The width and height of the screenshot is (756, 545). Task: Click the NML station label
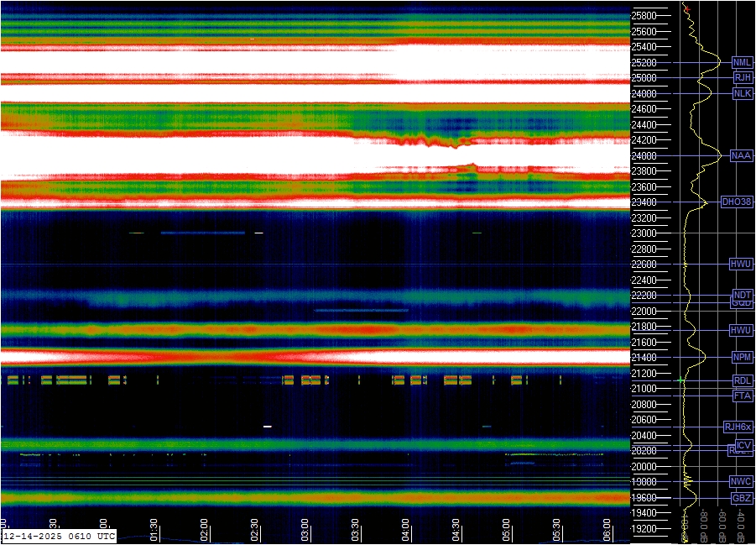tap(742, 62)
